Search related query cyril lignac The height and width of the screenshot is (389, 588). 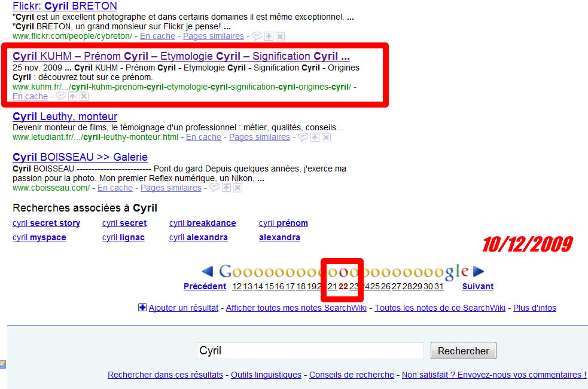[123, 237]
